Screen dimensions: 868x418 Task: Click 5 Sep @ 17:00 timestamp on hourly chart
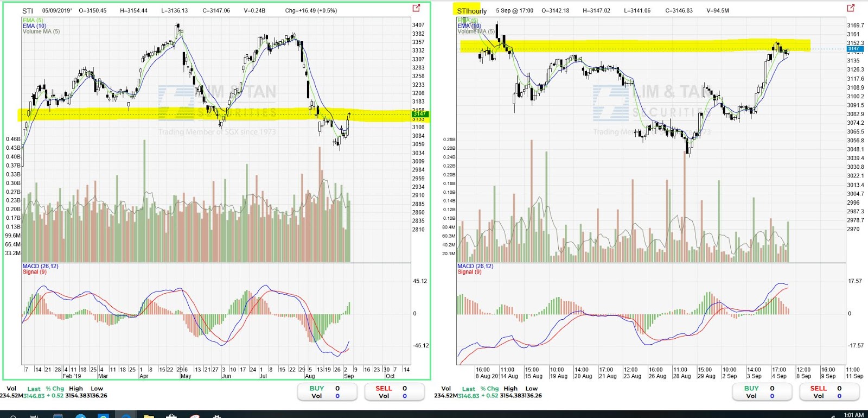coord(515,11)
